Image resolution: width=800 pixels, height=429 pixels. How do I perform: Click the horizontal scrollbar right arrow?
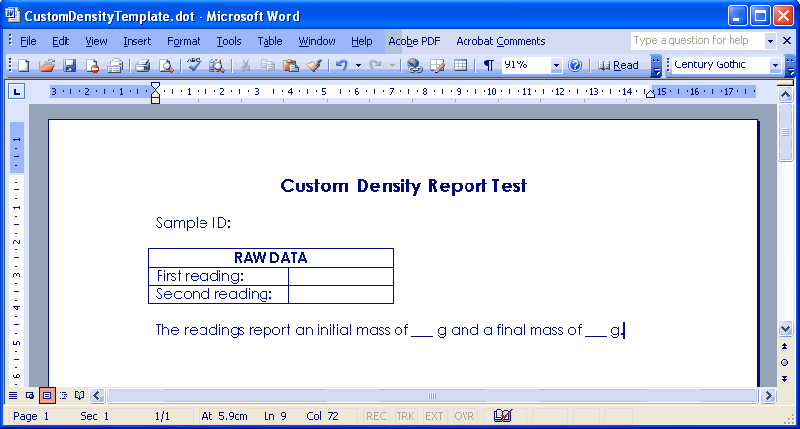click(x=768, y=395)
